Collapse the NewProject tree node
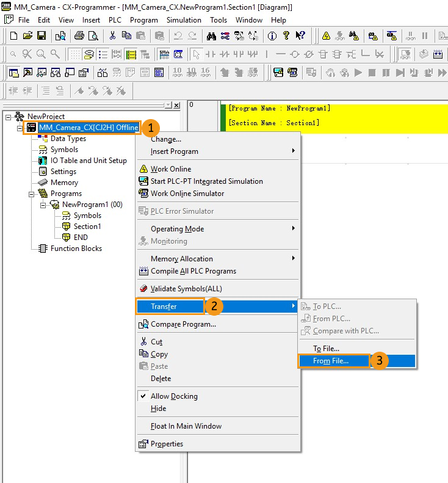Image resolution: width=448 pixels, height=483 pixels. click(8, 117)
